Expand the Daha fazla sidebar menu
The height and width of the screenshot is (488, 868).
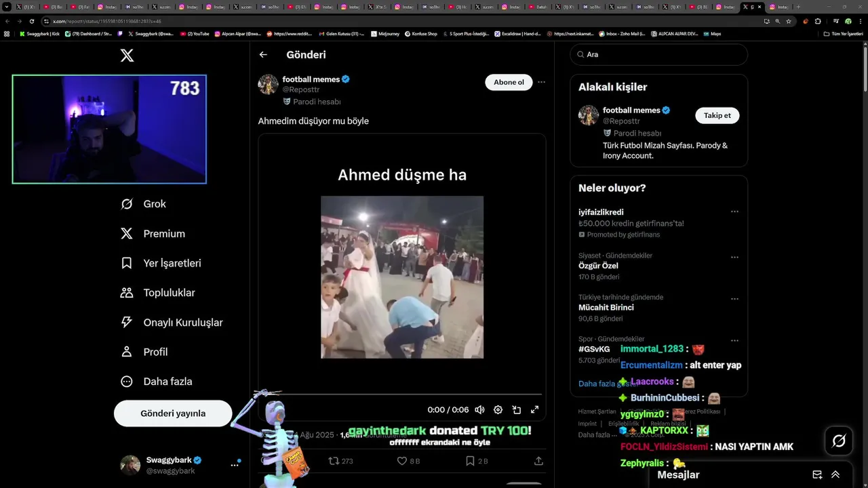click(156, 382)
